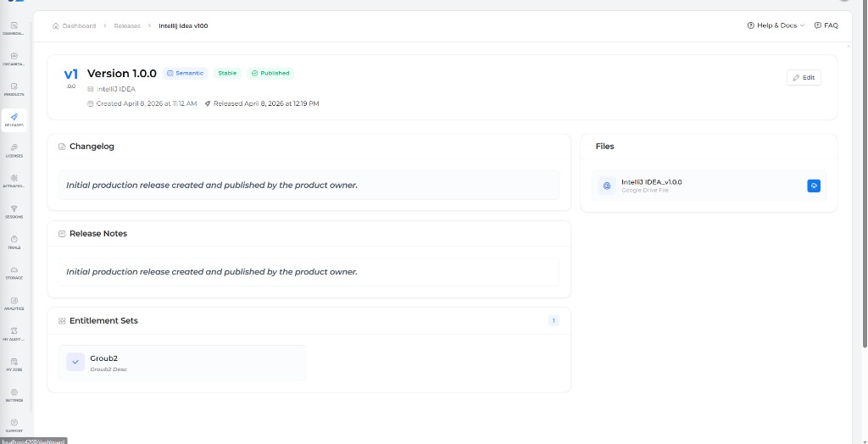
Task: Click the Release Notes section icon
Action: coord(62,234)
